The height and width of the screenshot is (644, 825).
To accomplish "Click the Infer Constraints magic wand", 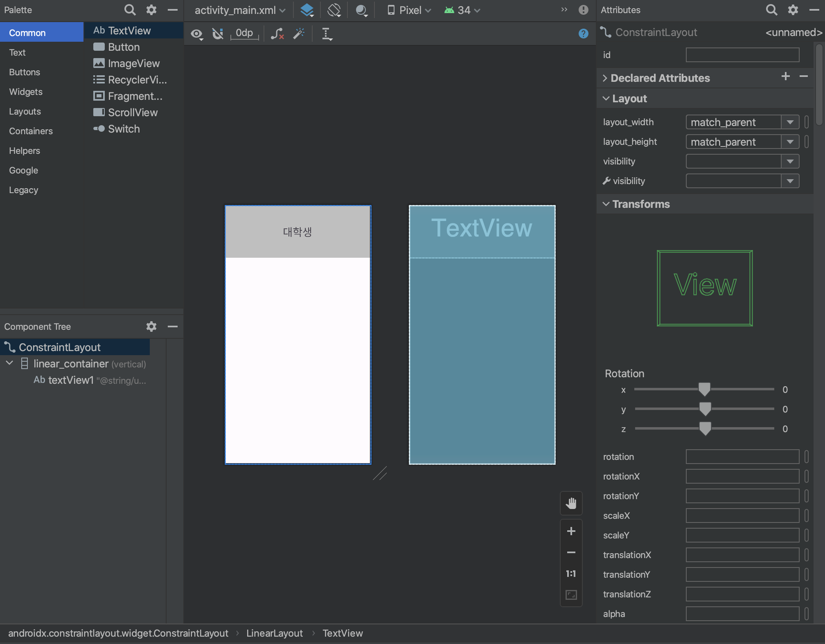I will 299,34.
